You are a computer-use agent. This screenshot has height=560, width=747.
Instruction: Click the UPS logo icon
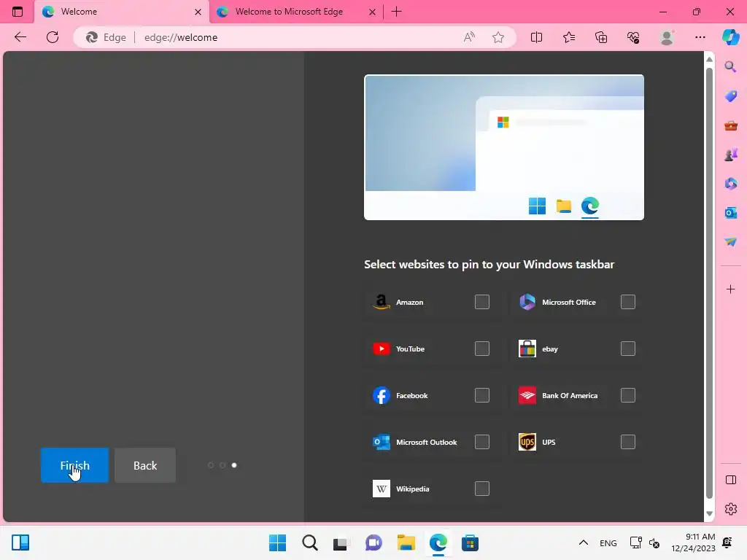click(527, 442)
